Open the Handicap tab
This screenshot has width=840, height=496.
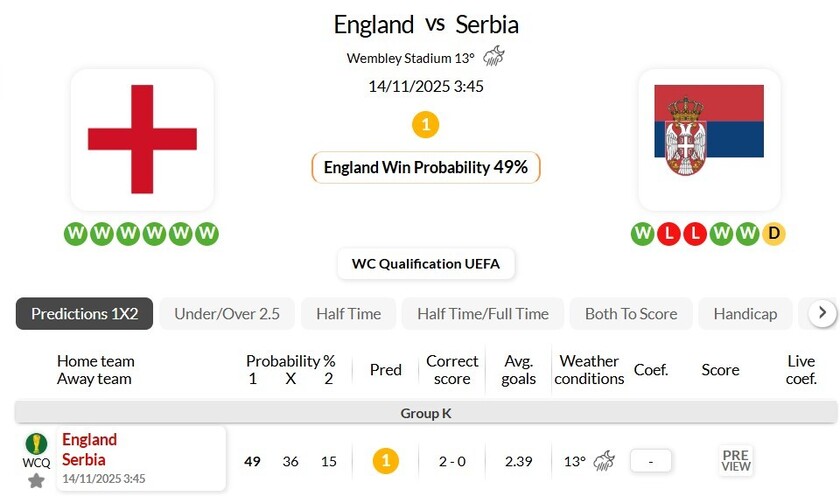pos(745,314)
